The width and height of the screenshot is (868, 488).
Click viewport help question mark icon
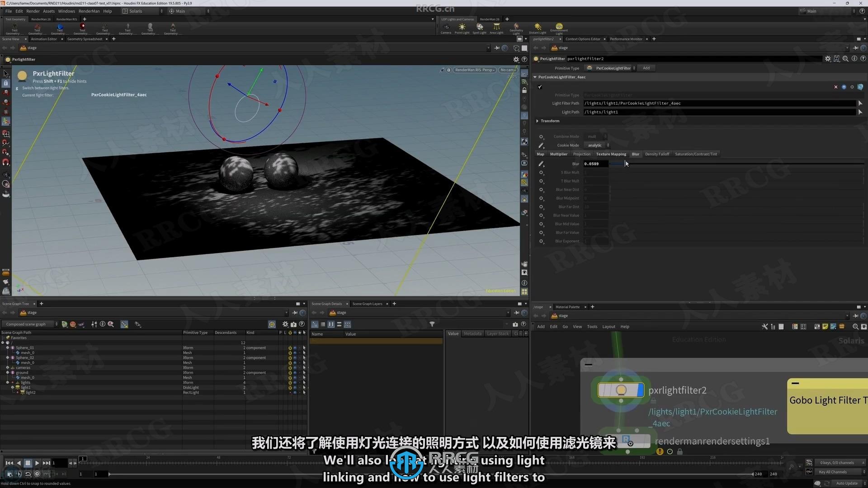point(524,59)
